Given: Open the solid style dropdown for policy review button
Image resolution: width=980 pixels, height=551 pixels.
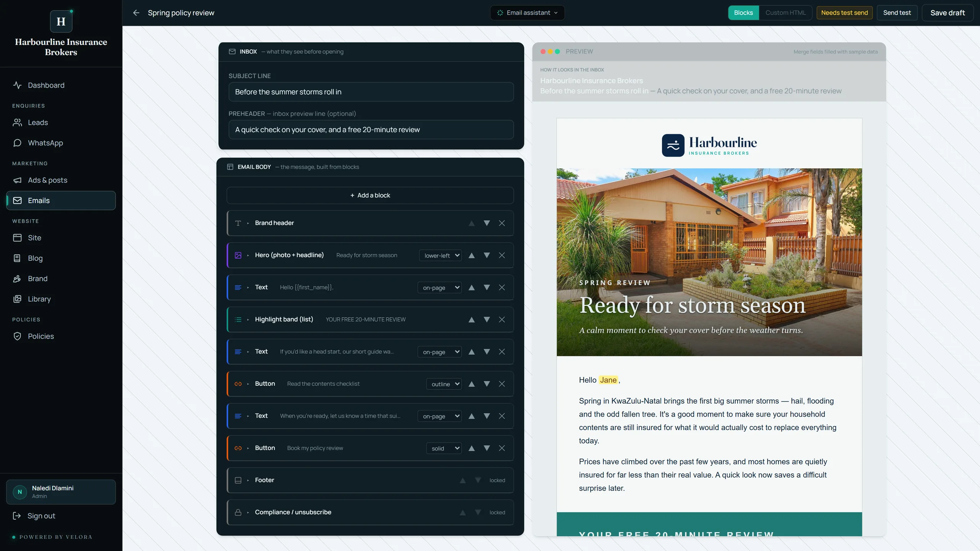Looking at the screenshot, I should coord(444,448).
